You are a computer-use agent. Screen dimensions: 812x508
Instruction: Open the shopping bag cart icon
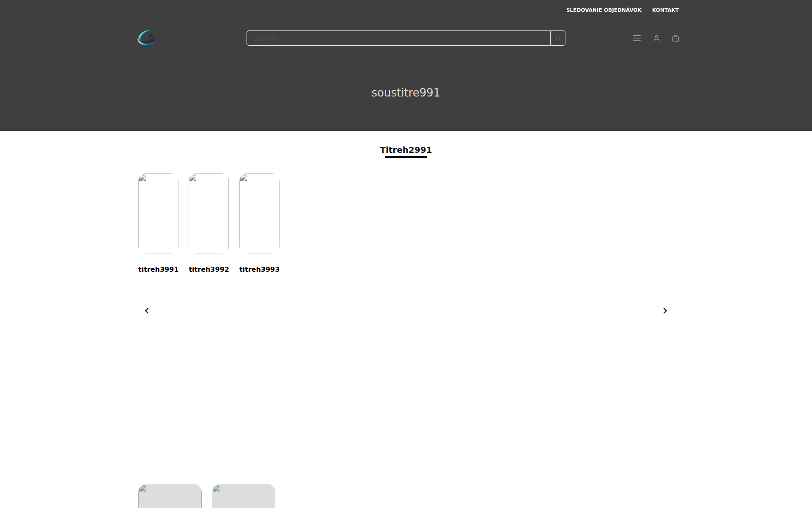pos(675,38)
